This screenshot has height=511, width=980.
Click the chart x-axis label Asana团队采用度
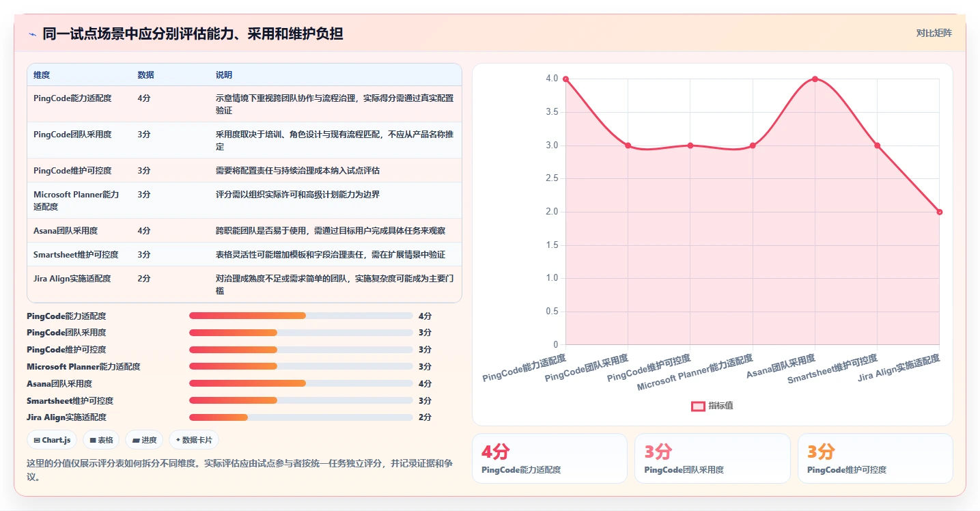click(781, 366)
